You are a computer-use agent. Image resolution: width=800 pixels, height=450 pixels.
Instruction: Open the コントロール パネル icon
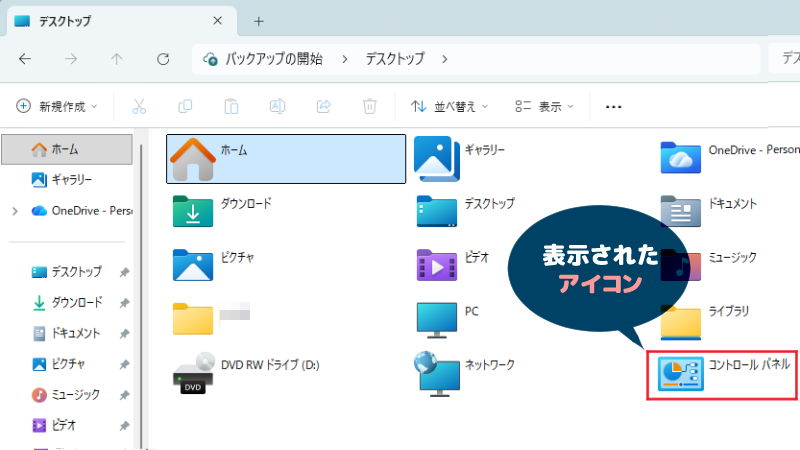pos(722,374)
